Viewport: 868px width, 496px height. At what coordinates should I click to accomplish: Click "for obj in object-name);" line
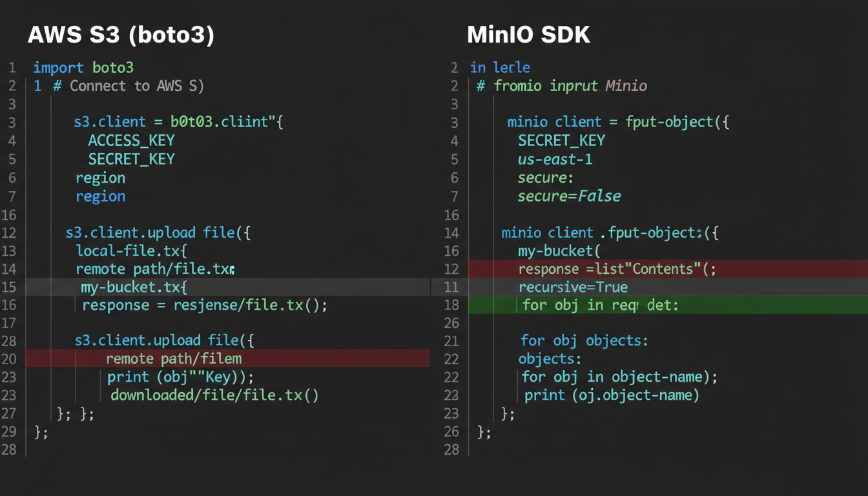[x=619, y=377]
